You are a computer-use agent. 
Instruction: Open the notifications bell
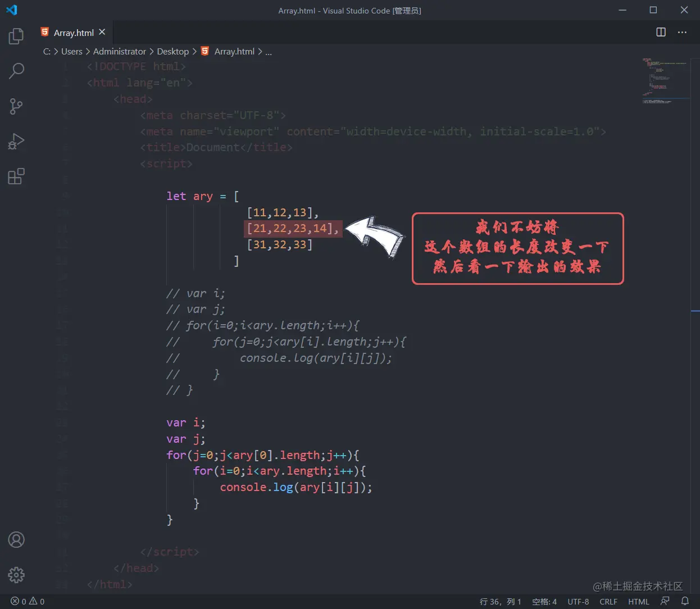(x=685, y=601)
